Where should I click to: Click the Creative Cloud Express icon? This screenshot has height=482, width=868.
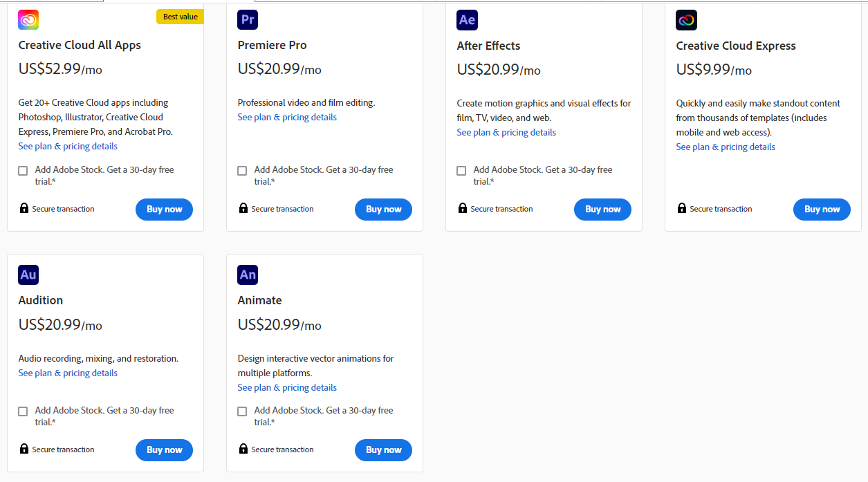click(x=686, y=20)
